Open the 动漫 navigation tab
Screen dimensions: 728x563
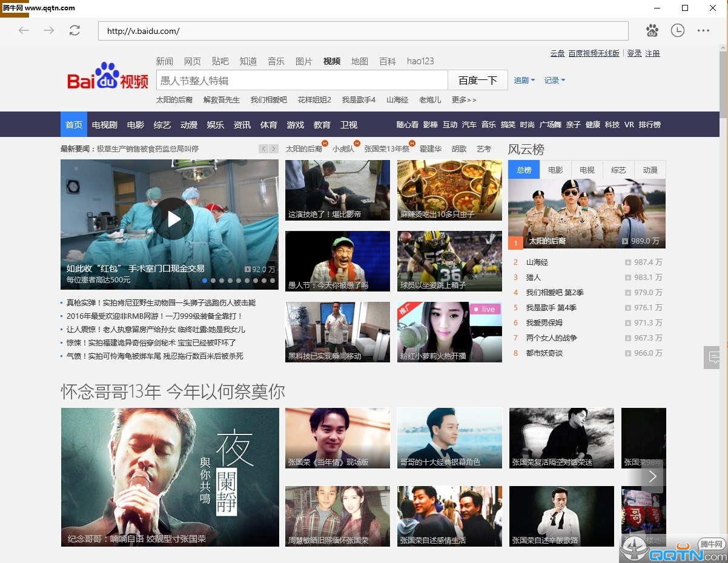click(x=189, y=125)
